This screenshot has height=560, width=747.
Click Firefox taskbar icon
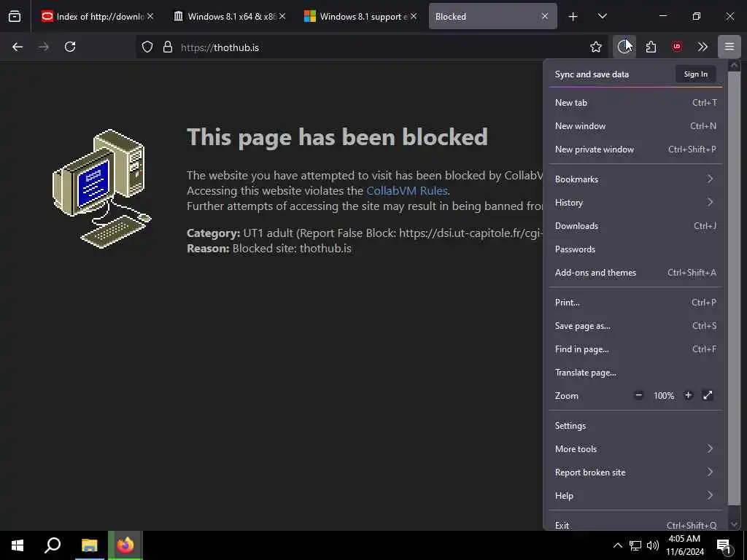125,545
